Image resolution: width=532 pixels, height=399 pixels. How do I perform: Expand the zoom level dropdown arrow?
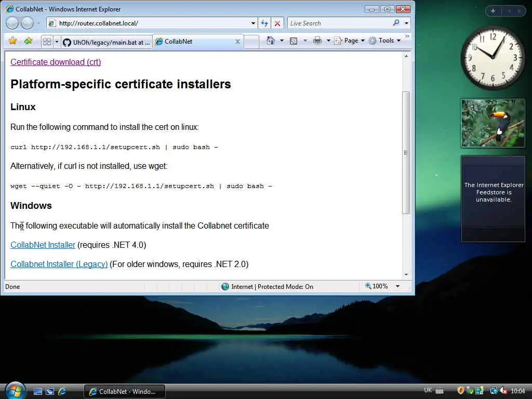pyautogui.click(x=397, y=286)
